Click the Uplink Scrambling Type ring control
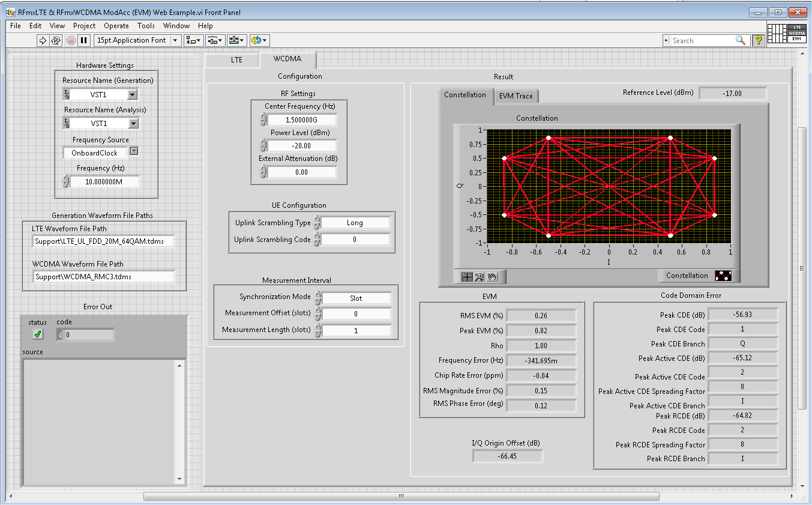 pyautogui.click(x=355, y=223)
